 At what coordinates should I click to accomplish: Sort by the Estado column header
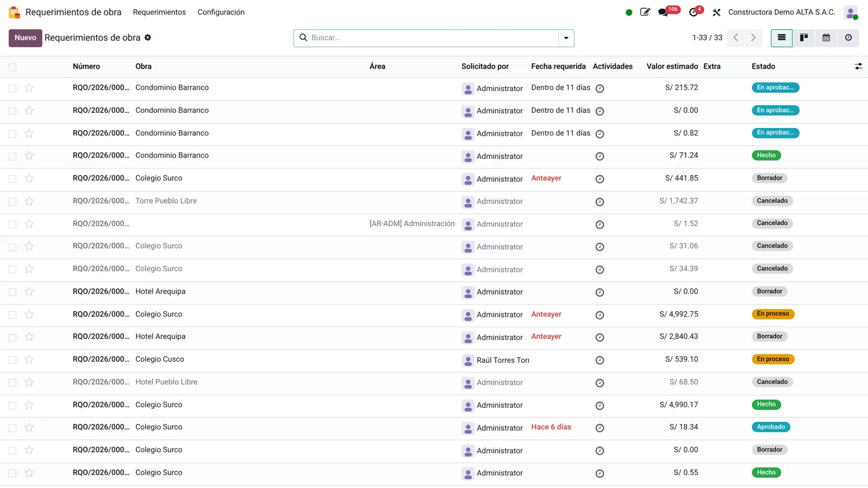pyautogui.click(x=763, y=66)
